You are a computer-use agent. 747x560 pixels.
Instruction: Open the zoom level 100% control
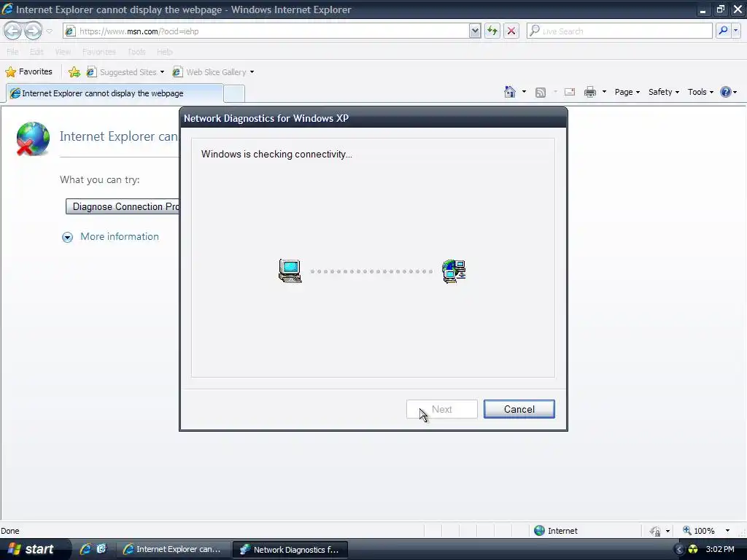click(699, 531)
